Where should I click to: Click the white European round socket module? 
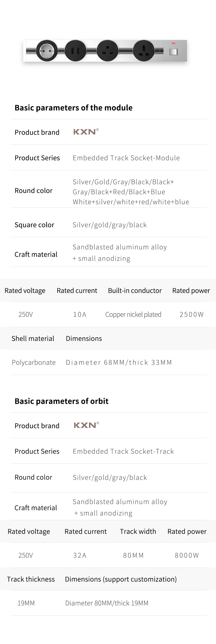pyautogui.click(x=47, y=51)
